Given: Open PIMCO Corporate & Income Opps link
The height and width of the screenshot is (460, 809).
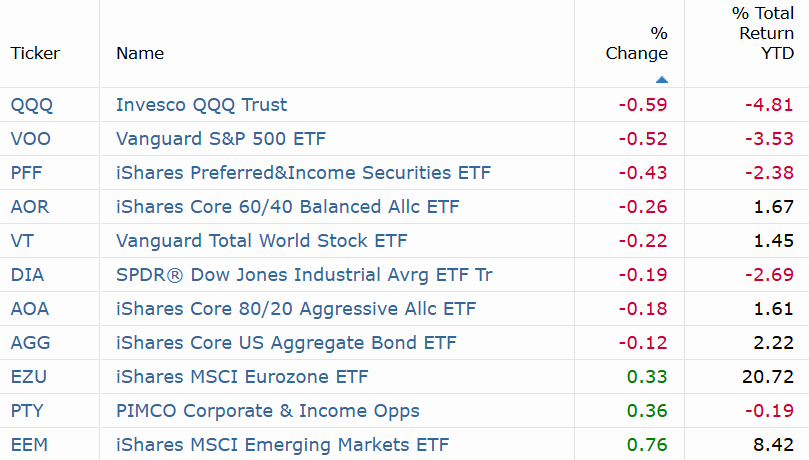Looking at the screenshot, I should click(x=268, y=411).
